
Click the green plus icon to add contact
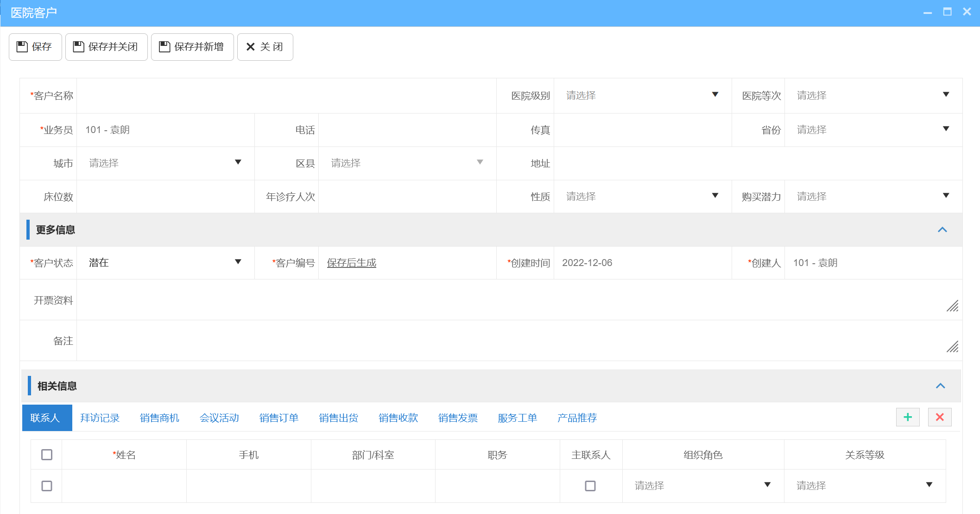pyautogui.click(x=908, y=417)
